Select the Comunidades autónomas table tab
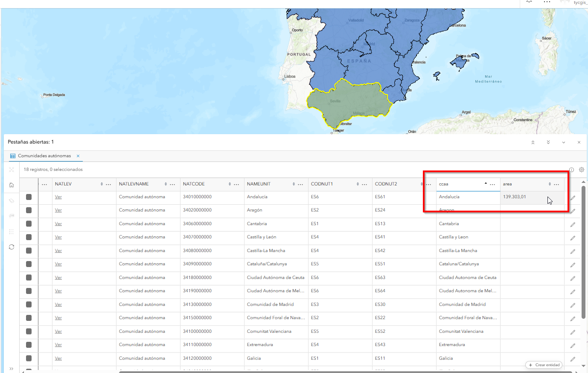Screen dimensions: 588x373 (44, 156)
